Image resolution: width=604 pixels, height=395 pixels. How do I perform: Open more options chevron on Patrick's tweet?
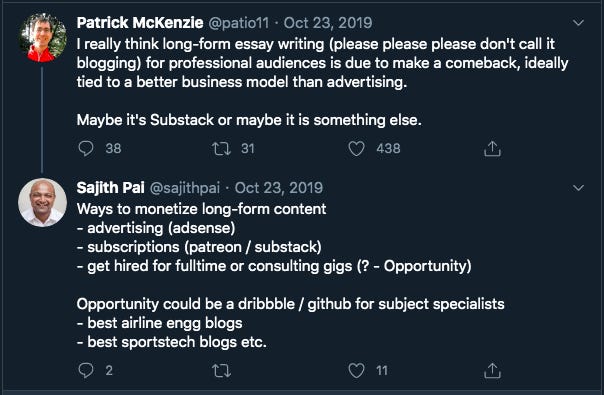tap(578, 23)
